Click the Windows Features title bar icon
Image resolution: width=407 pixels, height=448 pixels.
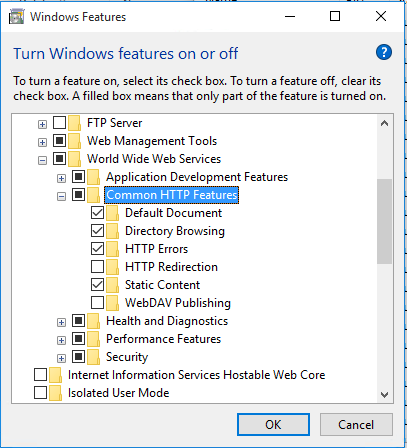[16, 17]
